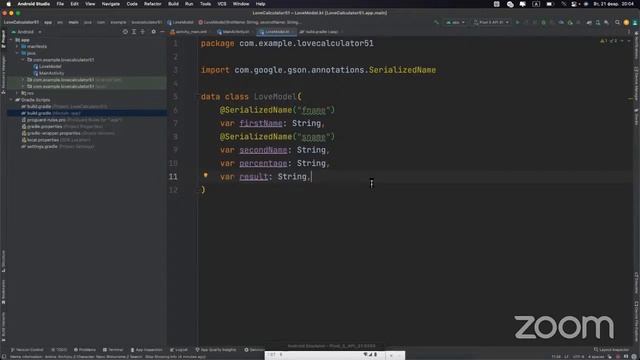Toggle the Project side tool window tab
Viewport: 640px width, 360px height.
tap(3, 40)
